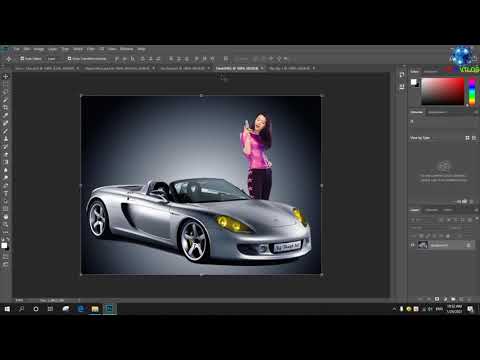Select the Dodge tool
The height and width of the screenshot is (360, 480).
[x=5, y=178]
